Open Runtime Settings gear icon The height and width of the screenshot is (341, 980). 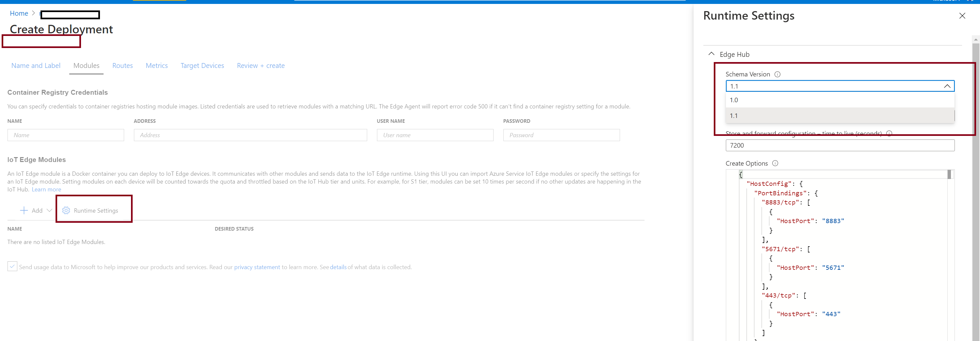(x=66, y=210)
